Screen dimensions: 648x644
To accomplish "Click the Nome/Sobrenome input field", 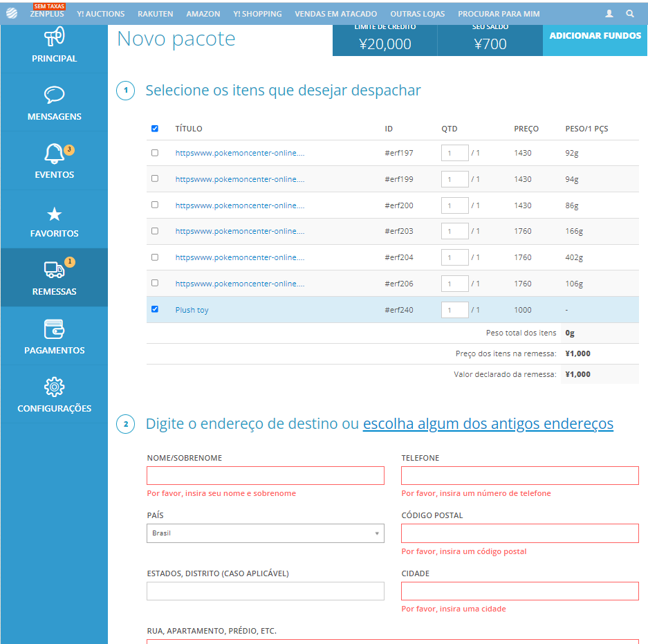I will pos(266,475).
